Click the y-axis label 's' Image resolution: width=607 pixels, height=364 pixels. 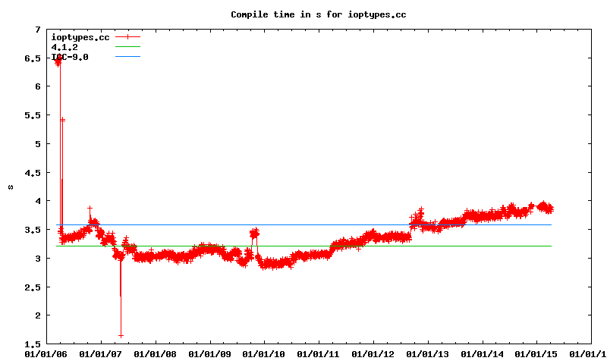coord(11,187)
